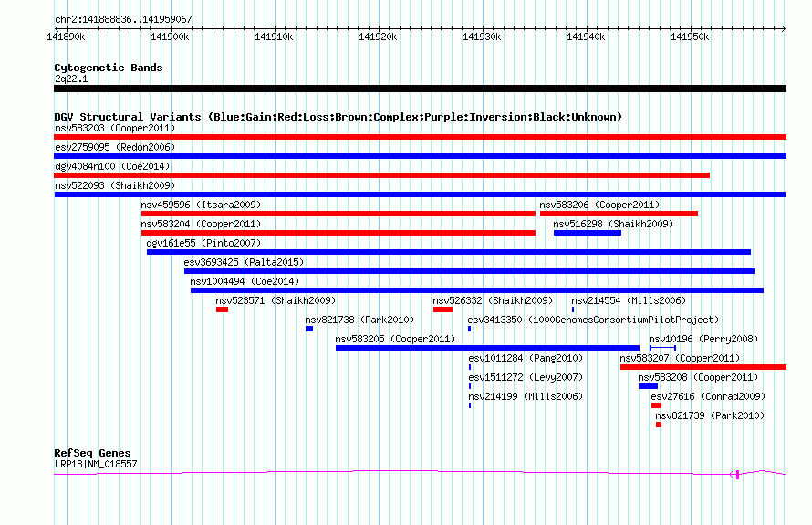The image size is (812, 525).
Task: Open the nsv583207 (Cooper2011) red bar
Action: [703, 367]
